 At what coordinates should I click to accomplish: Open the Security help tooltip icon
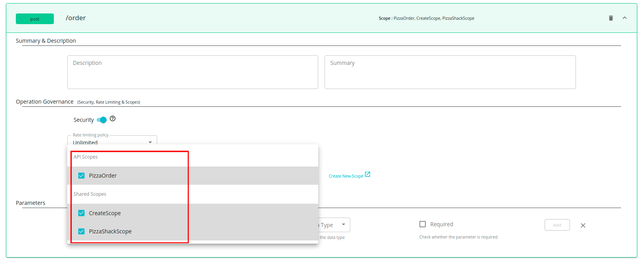[x=112, y=119]
